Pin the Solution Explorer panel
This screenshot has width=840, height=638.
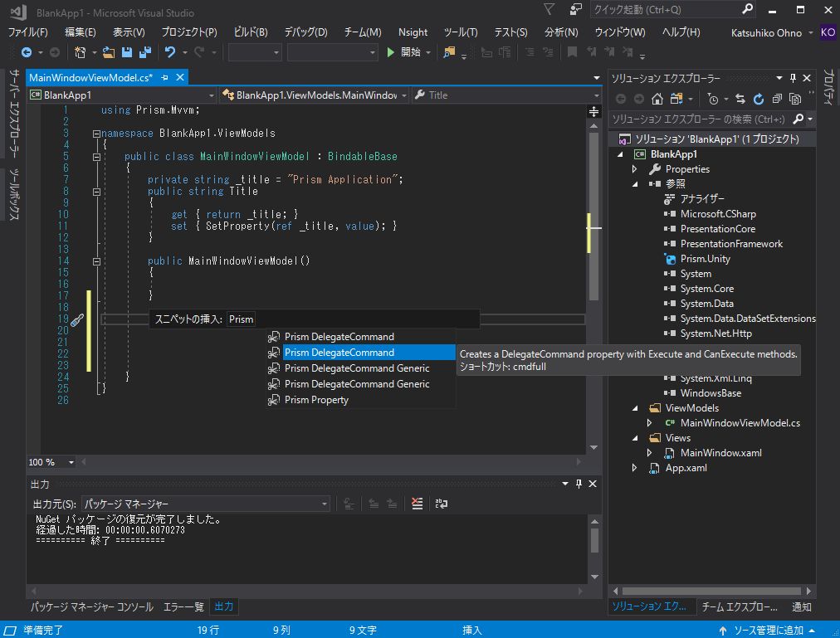coord(794,78)
